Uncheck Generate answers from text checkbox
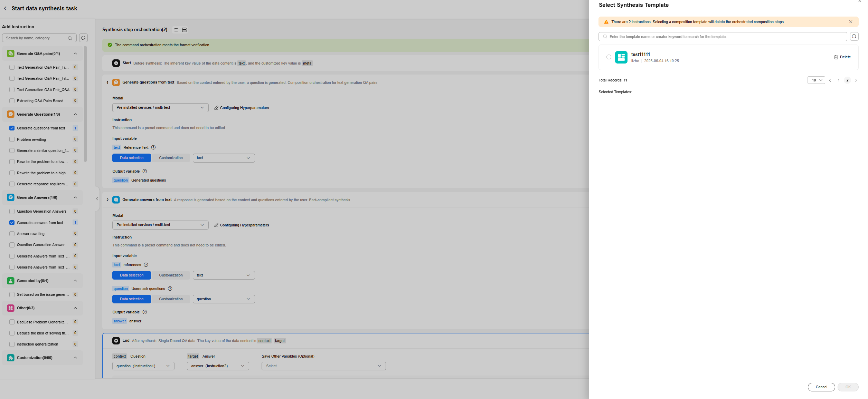The width and height of the screenshot is (868, 399). tap(12, 223)
